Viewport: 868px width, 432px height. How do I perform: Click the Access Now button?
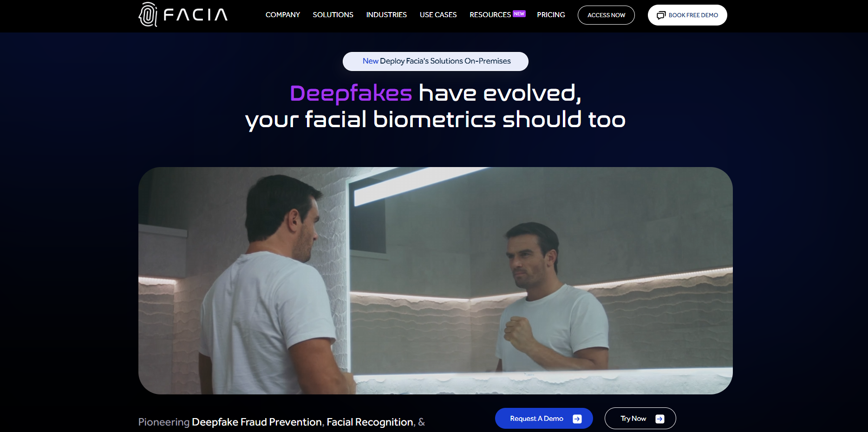(606, 15)
